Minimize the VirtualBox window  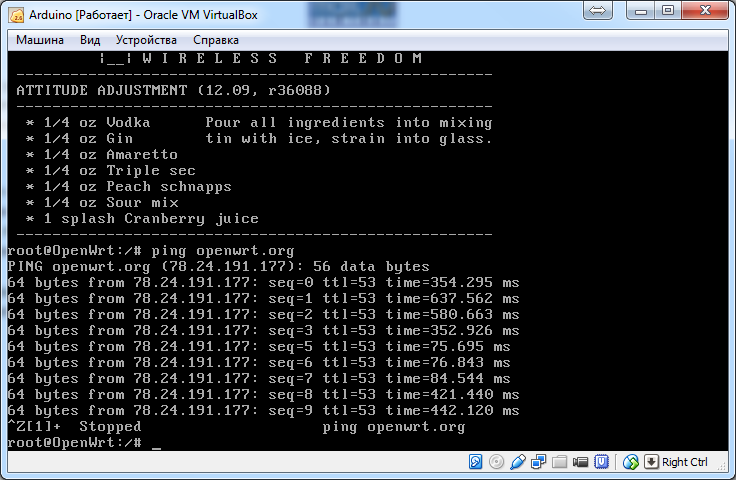click(x=641, y=10)
